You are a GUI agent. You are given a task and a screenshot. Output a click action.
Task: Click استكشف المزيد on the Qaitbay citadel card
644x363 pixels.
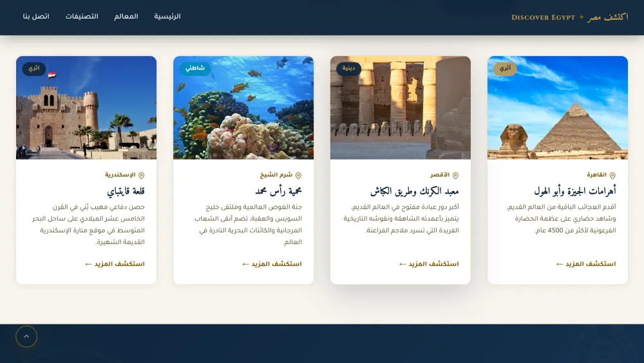[115, 264]
